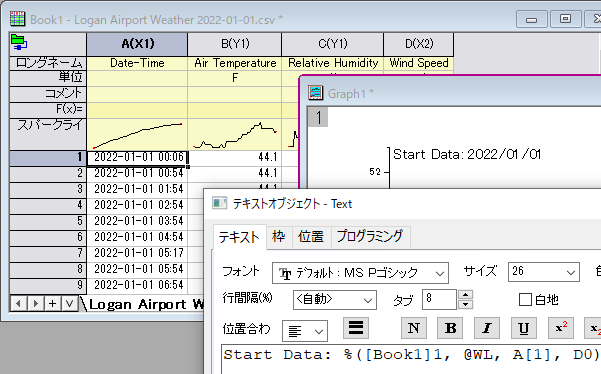Select the コメント row header

(48, 94)
